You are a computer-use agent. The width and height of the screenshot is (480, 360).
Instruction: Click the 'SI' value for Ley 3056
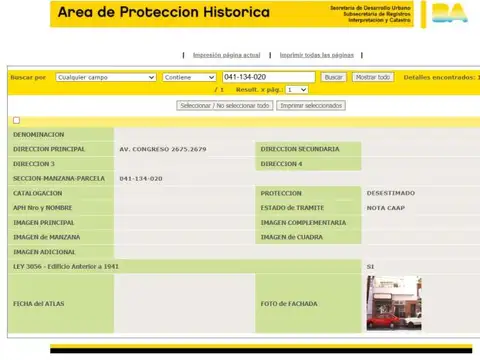[x=370, y=267]
